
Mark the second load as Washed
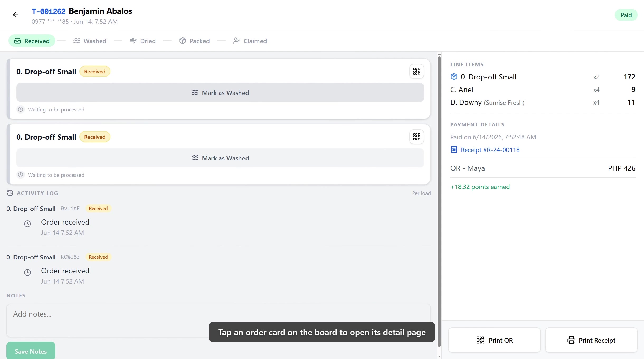220,158
